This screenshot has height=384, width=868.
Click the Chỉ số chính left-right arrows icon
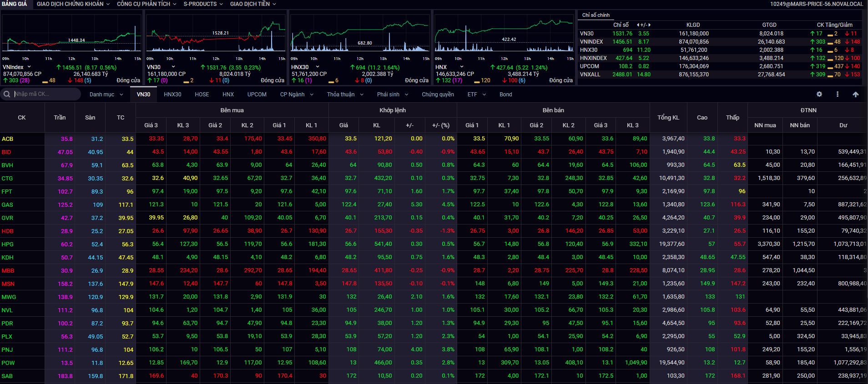coord(644,25)
